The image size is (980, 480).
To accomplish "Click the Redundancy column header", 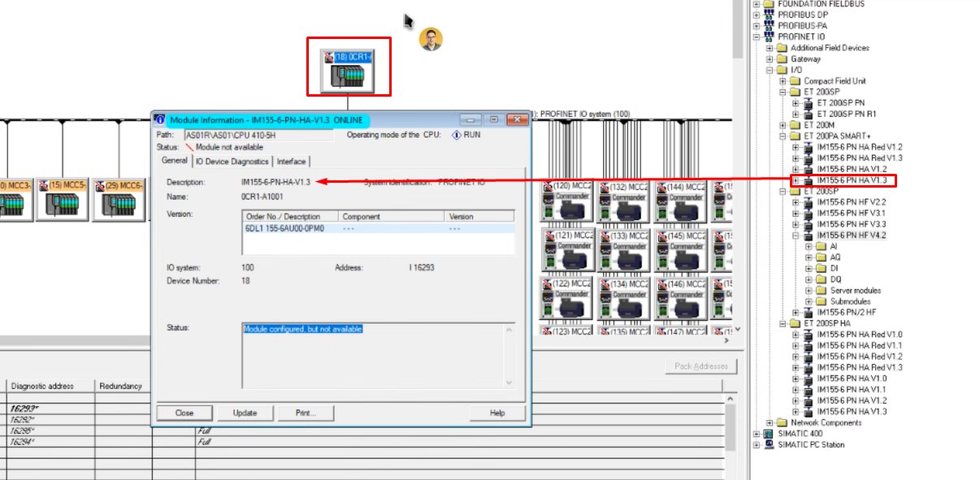I will (x=124, y=387).
